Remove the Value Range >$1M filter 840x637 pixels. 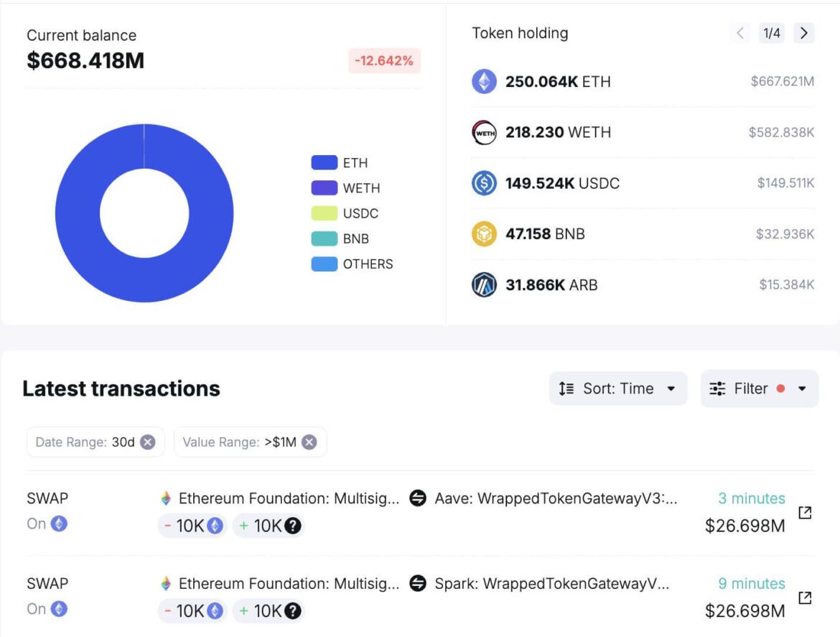point(309,442)
